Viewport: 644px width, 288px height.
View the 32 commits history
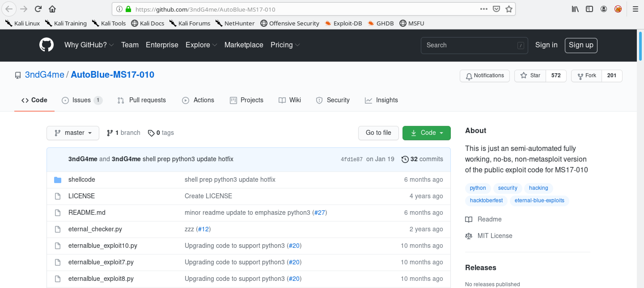click(422, 159)
